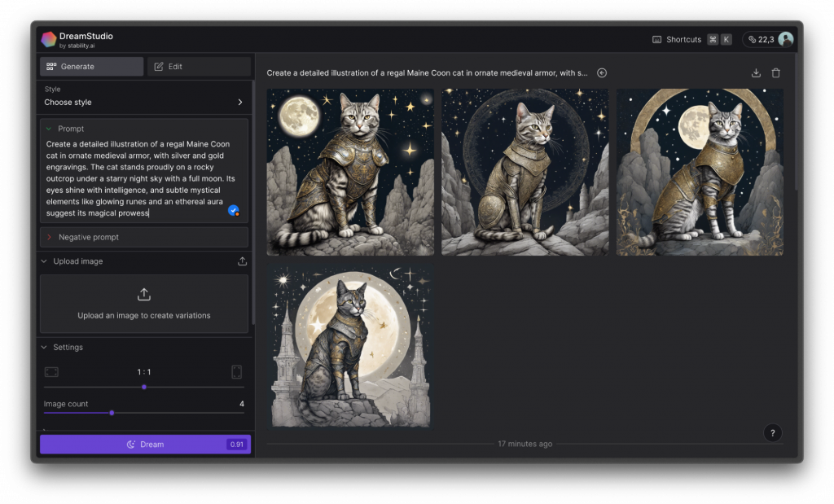Click the Image count value 4
The image size is (834, 504).
[241, 404]
